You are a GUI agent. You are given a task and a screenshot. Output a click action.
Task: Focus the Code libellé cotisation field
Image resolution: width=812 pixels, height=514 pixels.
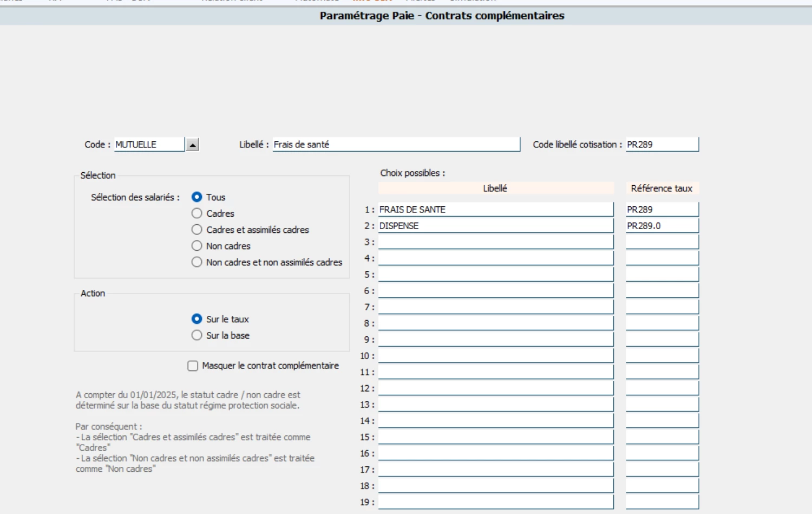click(662, 145)
